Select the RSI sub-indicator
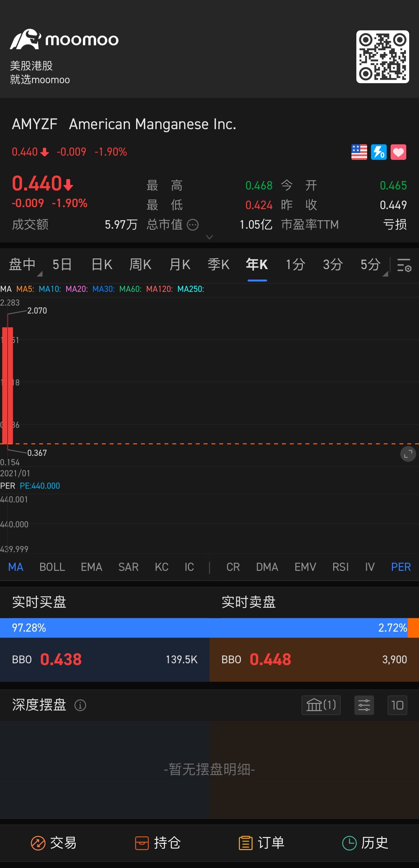This screenshot has width=419, height=868. (340, 567)
